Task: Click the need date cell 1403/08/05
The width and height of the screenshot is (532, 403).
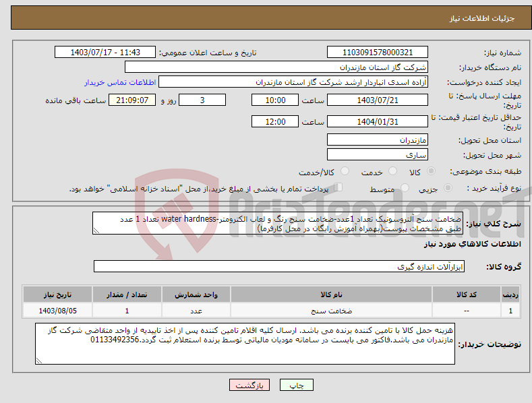Action: [x=58, y=311]
